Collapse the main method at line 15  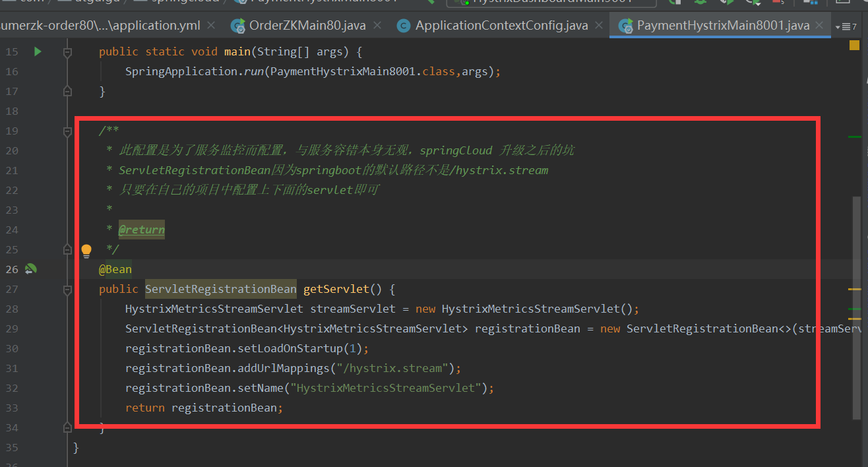pos(67,51)
